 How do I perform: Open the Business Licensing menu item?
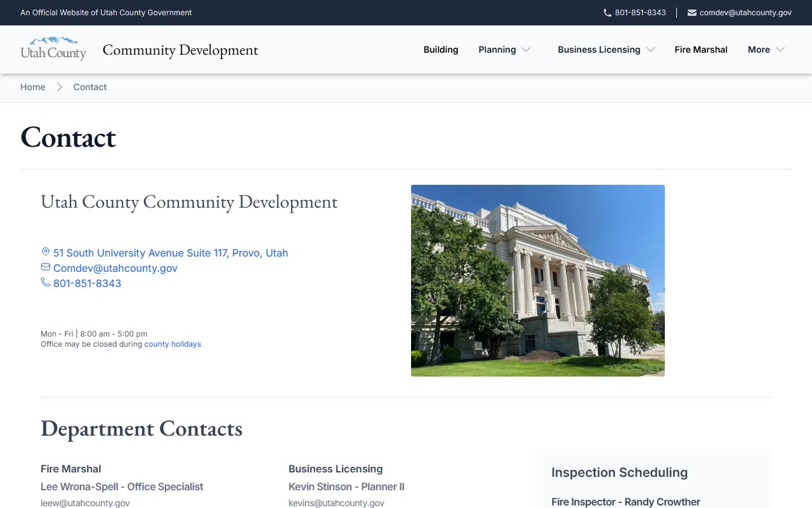599,50
